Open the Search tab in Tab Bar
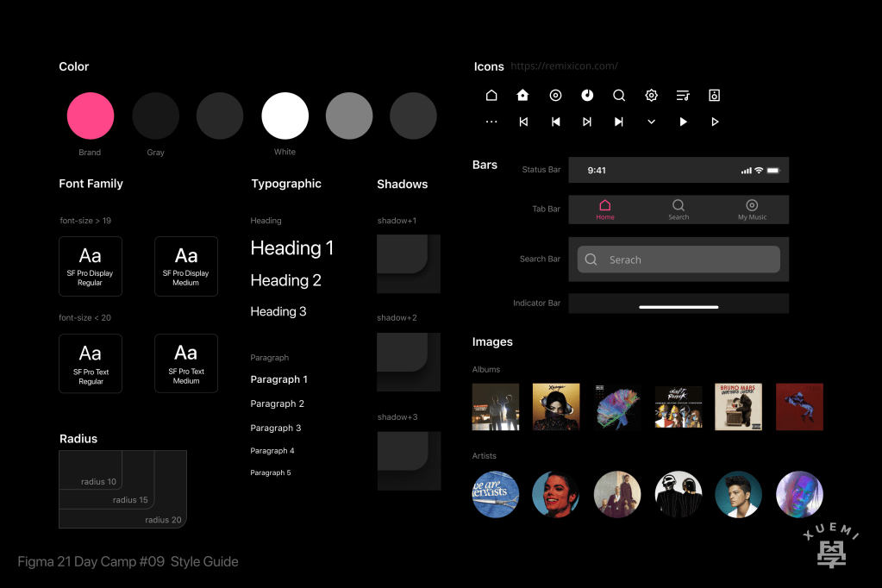Screen dimensions: 882x588 pyautogui.click(x=679, y=210)
